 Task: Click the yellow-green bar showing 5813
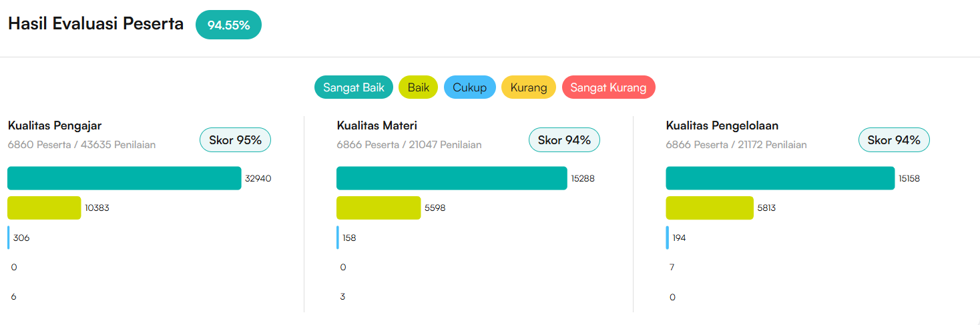pyautogui.click(x=710, y=208)
